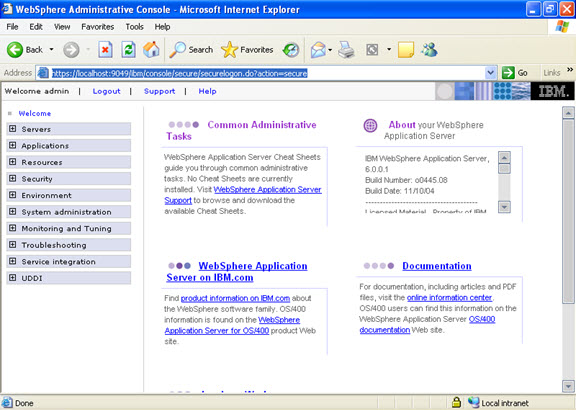Open the Help menu in menu bar
The image size is (576, 410).
point(162,27)
